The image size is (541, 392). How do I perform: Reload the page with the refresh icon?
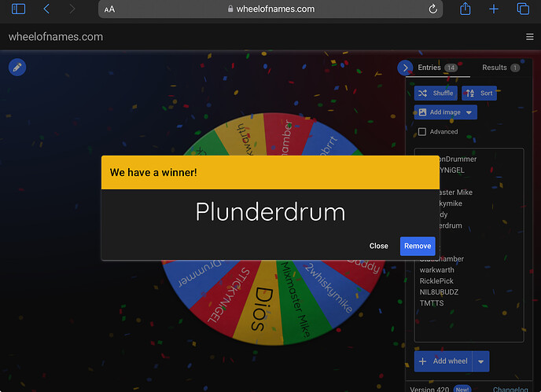[x=432, y=9]
